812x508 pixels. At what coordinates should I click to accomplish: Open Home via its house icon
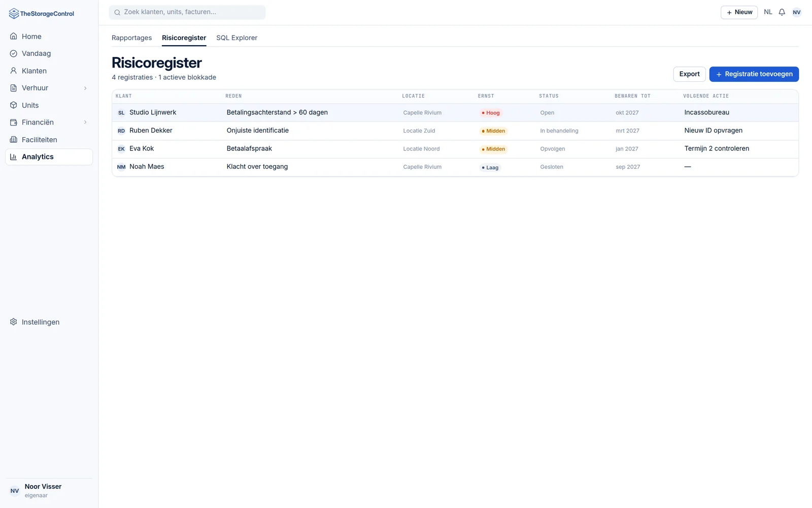(14, 37)
